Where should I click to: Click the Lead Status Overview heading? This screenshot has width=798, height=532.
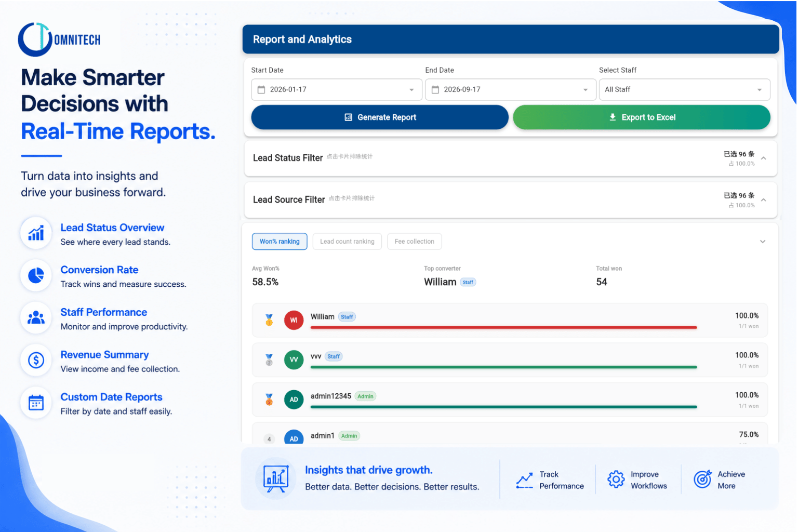(x=112, y=228)
